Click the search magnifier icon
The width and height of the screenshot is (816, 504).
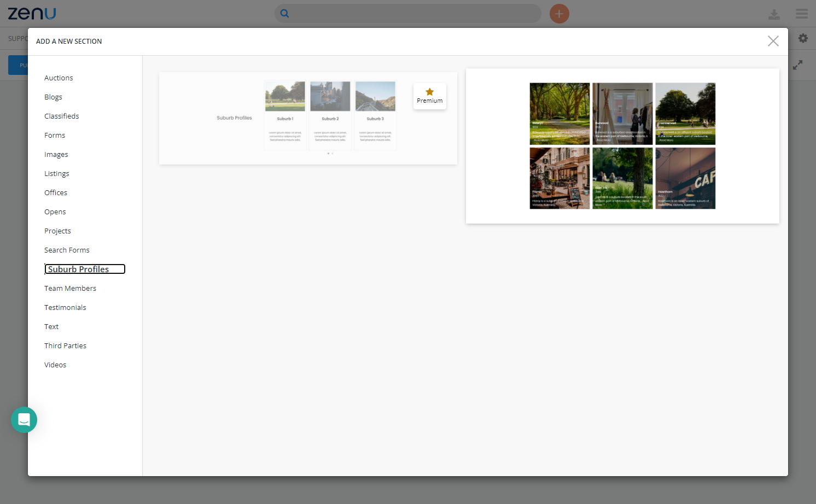point(284,14)
